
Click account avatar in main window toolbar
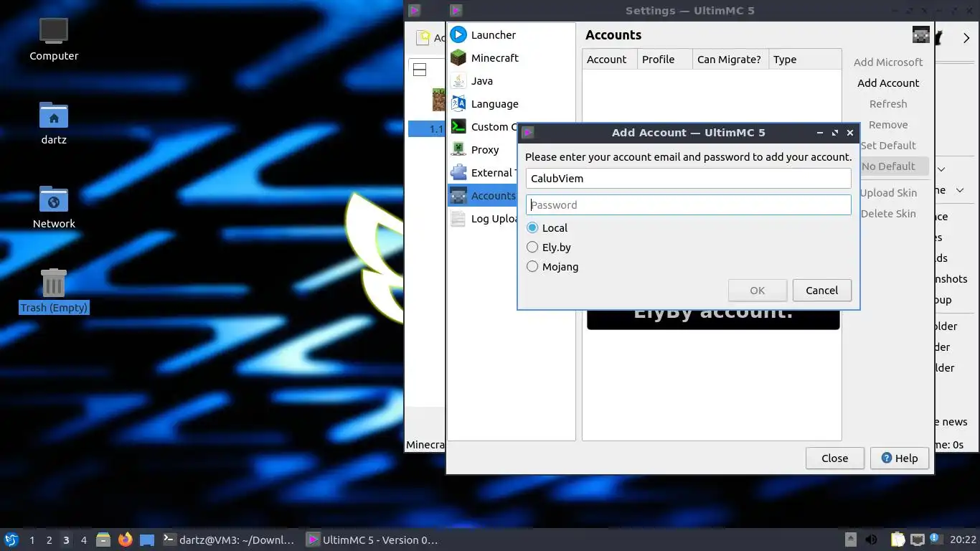point(921,34)
